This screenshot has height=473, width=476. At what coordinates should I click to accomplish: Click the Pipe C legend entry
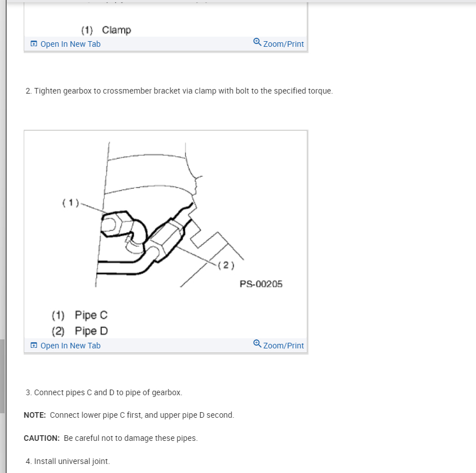pos(80,315)
